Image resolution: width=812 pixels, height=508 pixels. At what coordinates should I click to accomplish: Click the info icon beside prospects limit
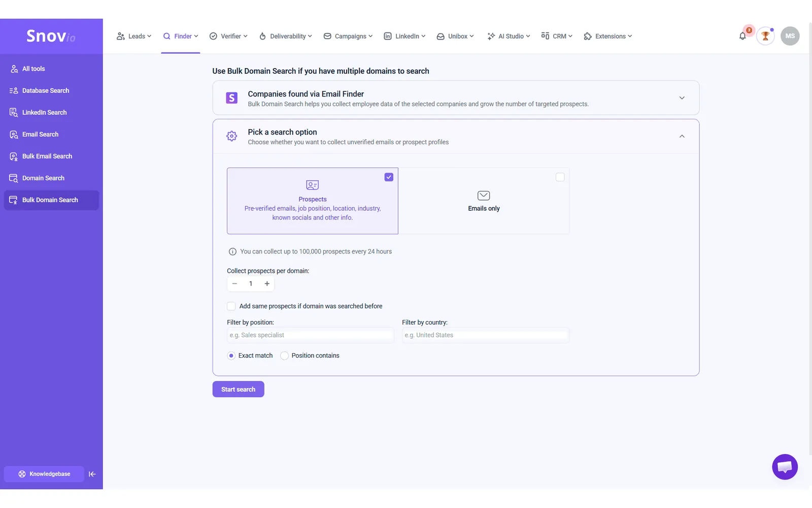(x=232, y=251)
